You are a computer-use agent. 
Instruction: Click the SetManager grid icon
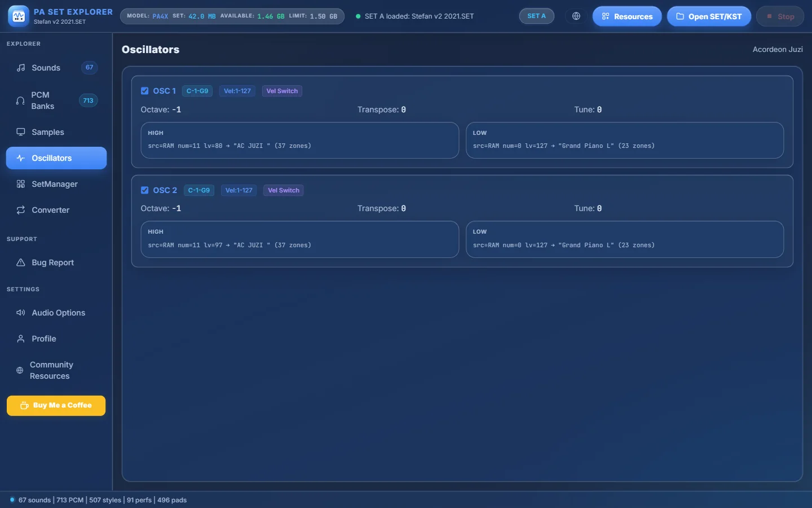click(21, 184)
